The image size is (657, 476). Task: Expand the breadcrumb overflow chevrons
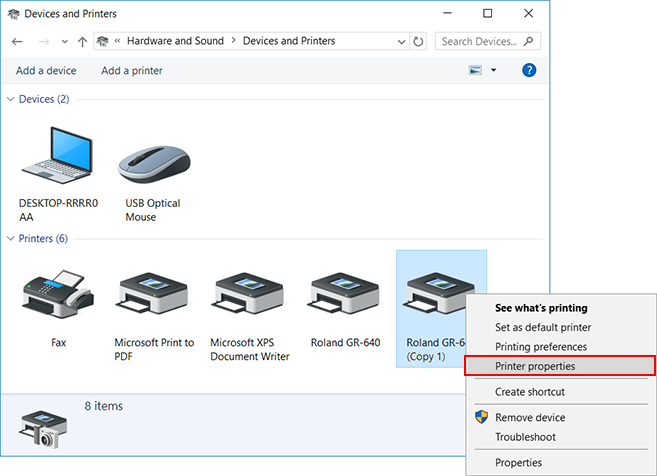pyautogui.click(x=117, y=41)
